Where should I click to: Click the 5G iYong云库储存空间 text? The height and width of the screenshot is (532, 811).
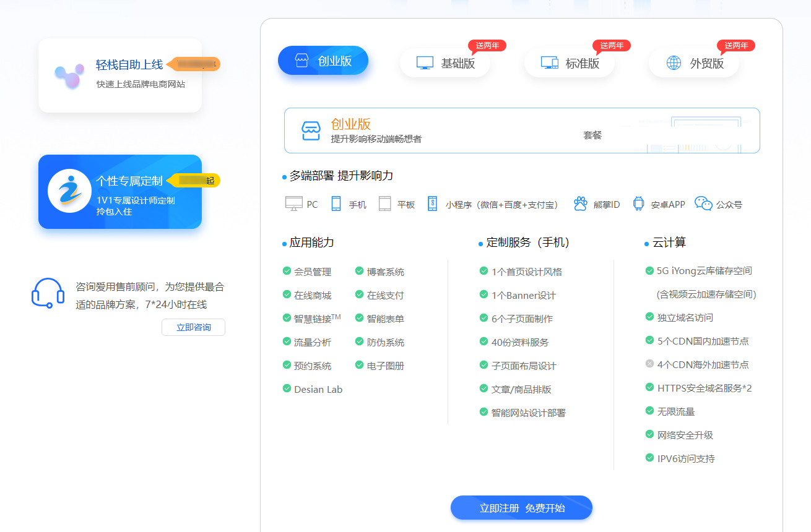[705, 270]
